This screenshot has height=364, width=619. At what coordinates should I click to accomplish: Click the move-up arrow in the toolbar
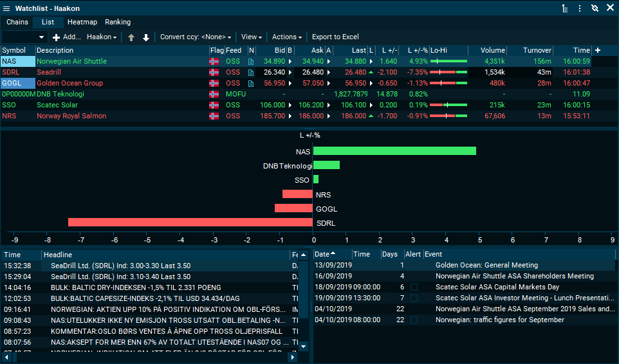(131, 37)
